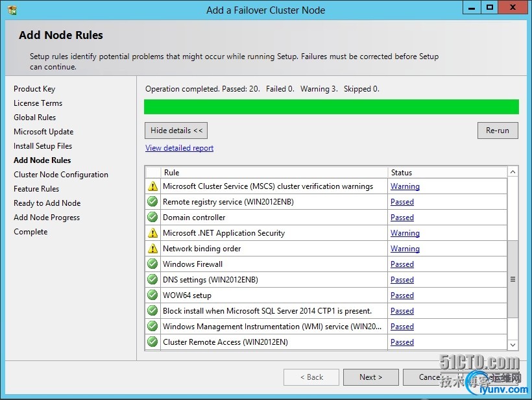Maximize the Add a Failover Cluster Node window

pos(490,8)
